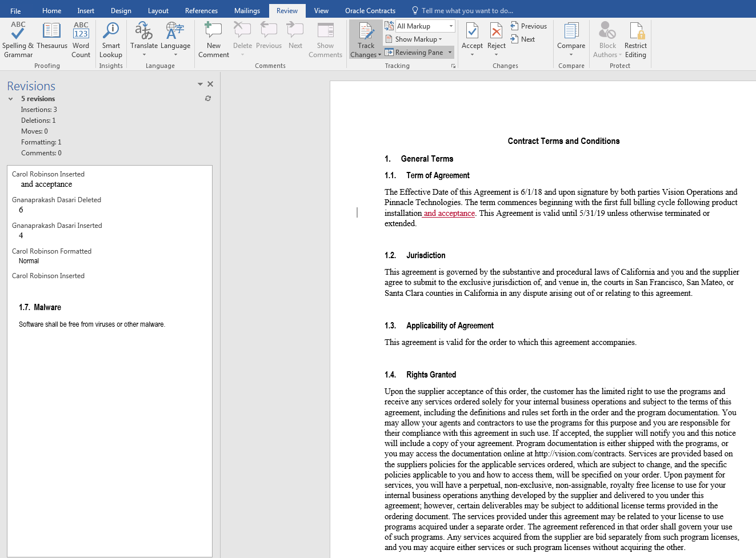Open the Oracle Contracts tab
The height and width of the screenshot is (558, 756).
pos(370,11)
